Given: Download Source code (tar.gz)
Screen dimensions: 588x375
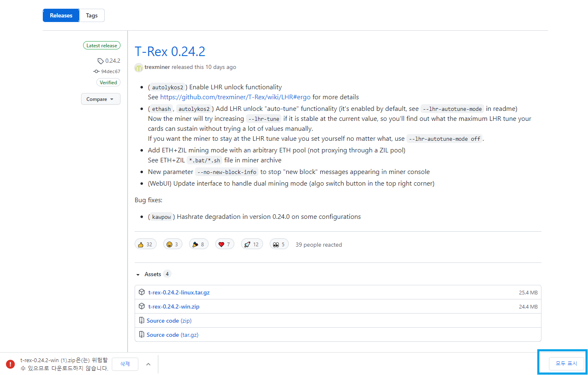Looking at the screenshot, I should [x=172, y=335].
